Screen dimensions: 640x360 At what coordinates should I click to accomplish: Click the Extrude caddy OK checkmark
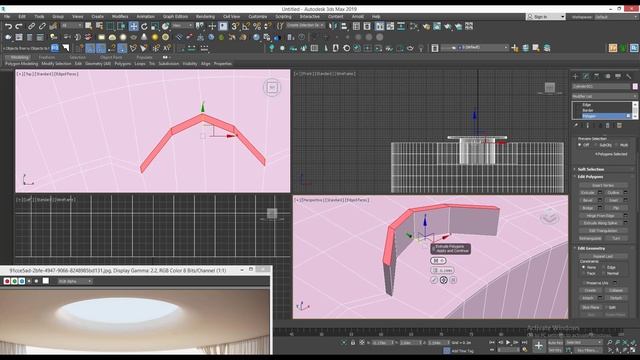(x=434, y=280)
